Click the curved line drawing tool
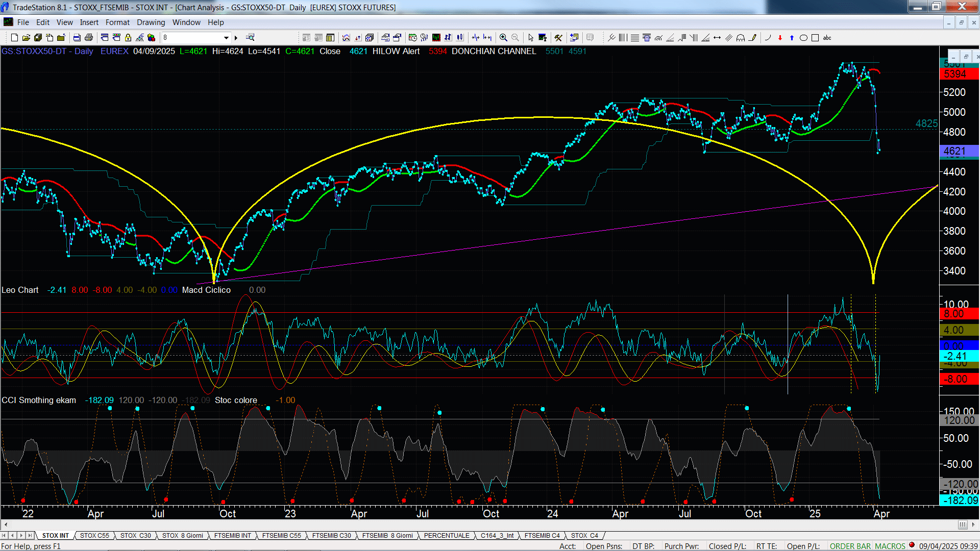980x551 pixels. (x=768, y=37)
